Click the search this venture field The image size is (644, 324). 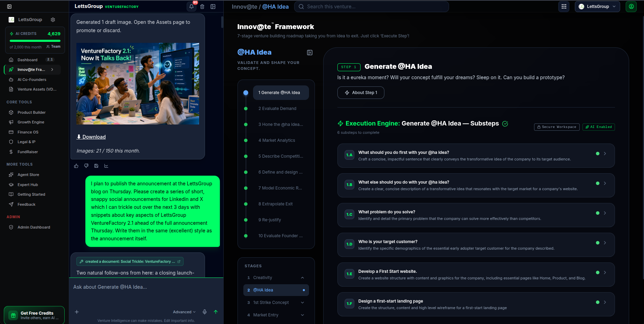tap(372, 7)
